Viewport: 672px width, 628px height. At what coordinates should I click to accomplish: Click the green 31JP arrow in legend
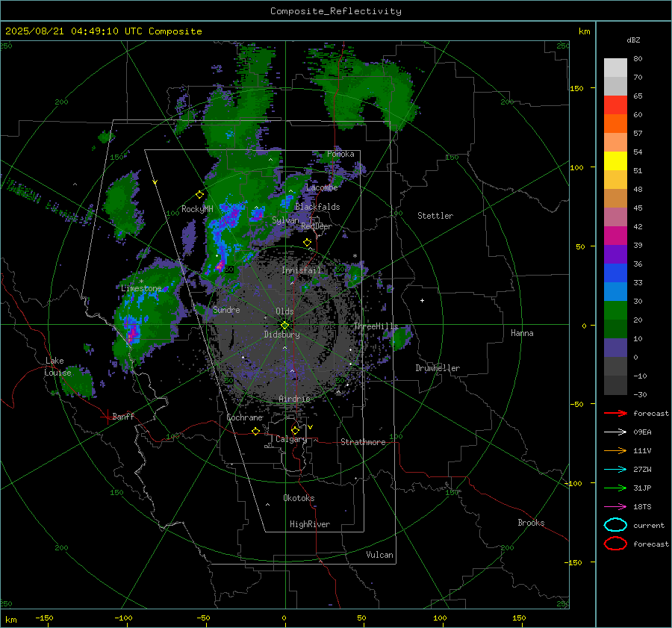tap(615, 488)
